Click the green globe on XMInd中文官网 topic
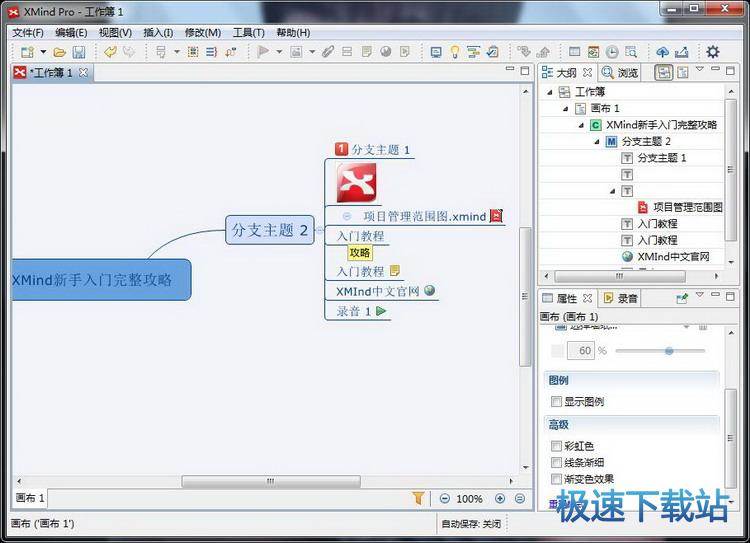 [x=430, y=290]
